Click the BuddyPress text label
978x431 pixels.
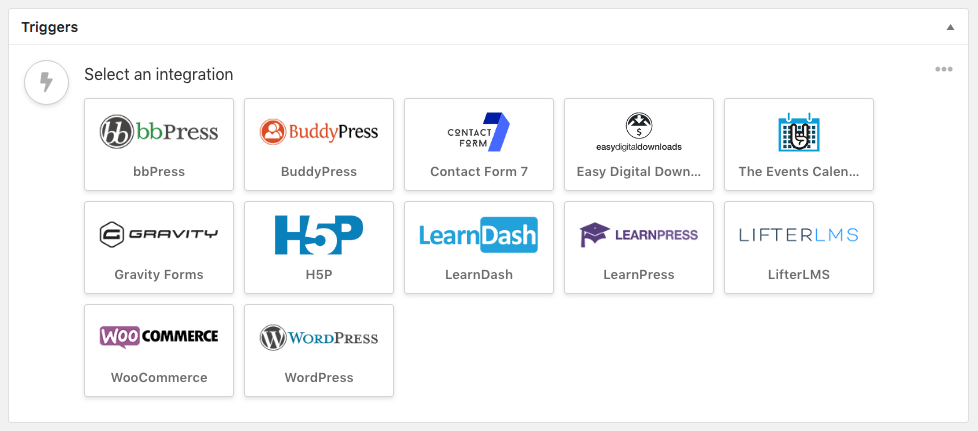(319, 172)
